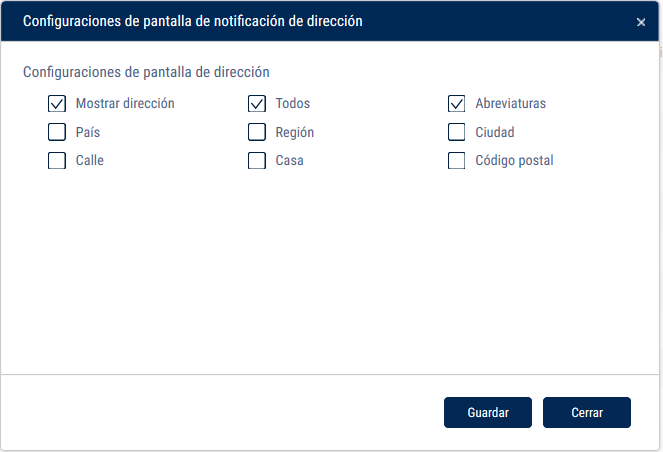Check the Ciudad checkbox box

point(457,132)
